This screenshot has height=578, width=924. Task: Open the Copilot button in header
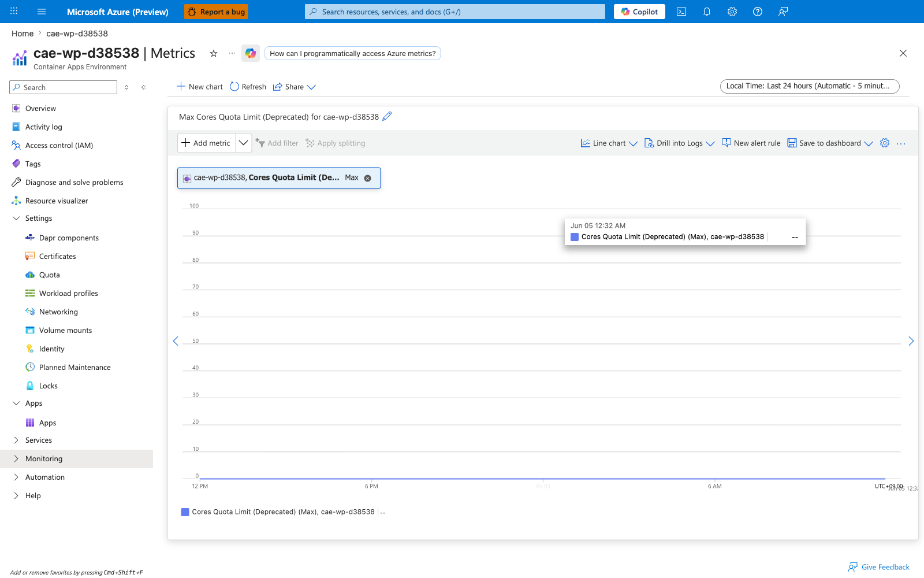tap(639, 12)
